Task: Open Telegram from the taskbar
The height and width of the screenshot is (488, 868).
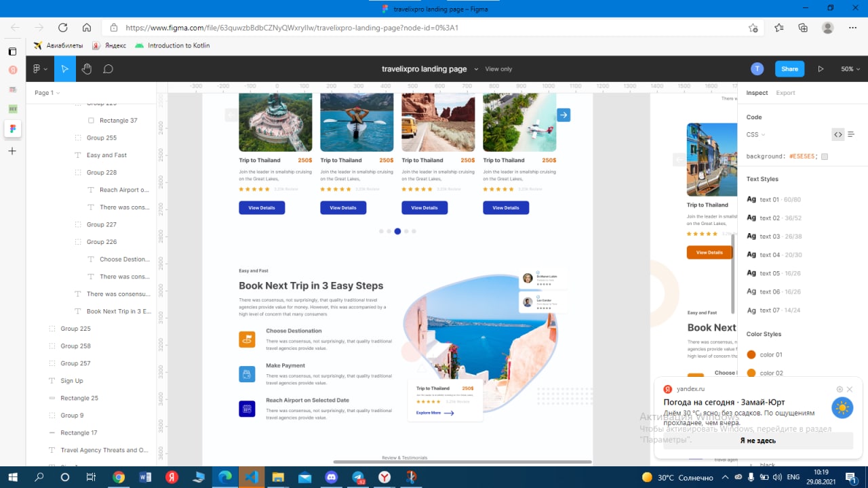Action: 358,477
